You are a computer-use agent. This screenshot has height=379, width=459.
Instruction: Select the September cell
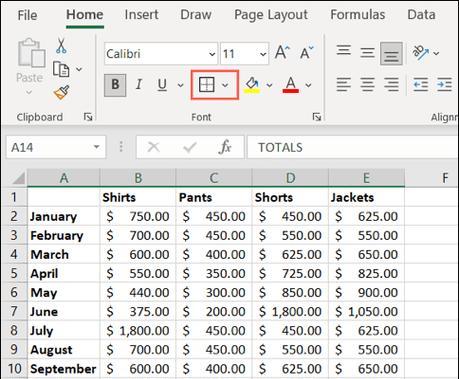coord(64,369)
